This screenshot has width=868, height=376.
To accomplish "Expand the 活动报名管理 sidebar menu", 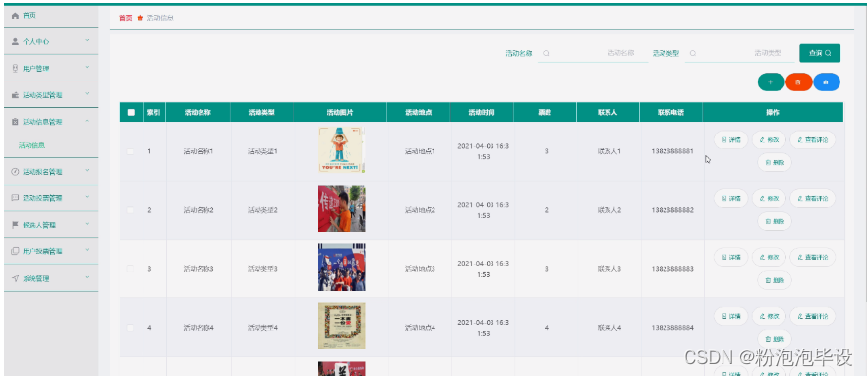I will click(x=51, y=172).
